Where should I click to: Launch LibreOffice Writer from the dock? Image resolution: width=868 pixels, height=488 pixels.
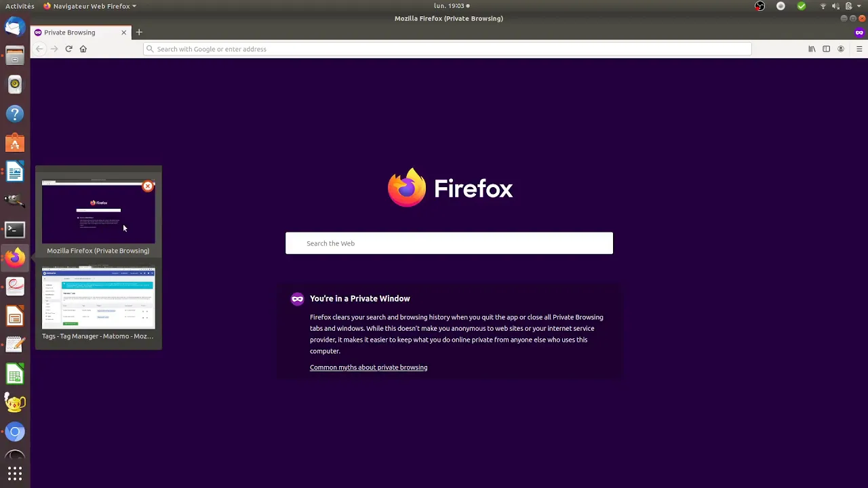tap(15, 172)
